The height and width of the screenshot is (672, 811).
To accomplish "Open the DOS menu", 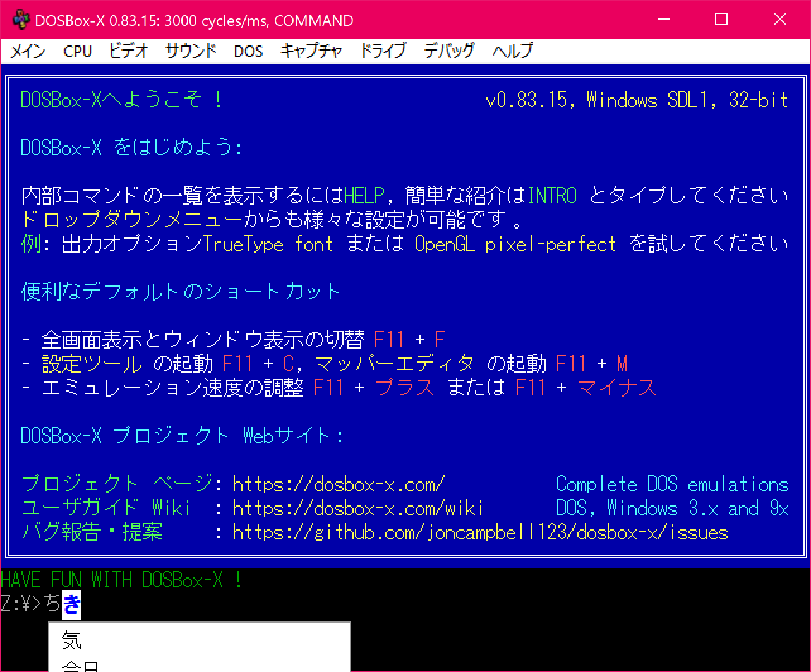I will pyautogui.click(x=248, y=51).
